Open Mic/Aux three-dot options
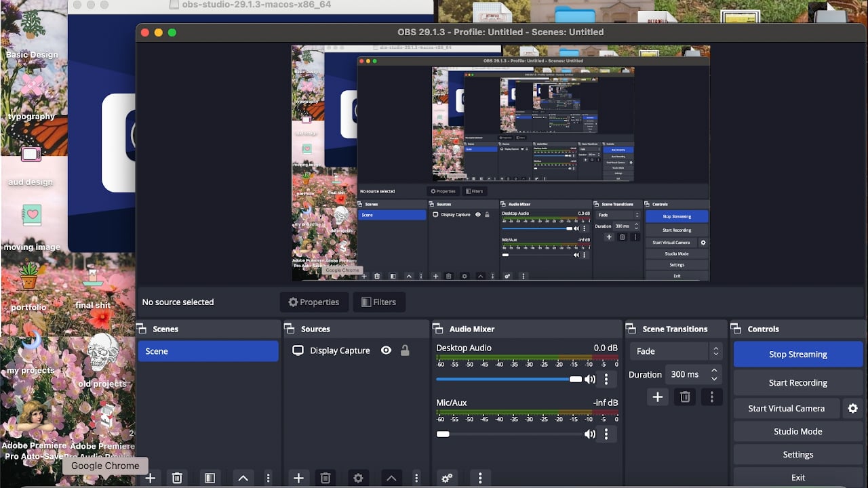The image size is (868, 488). pyautogui.click(x=606, y=434)
